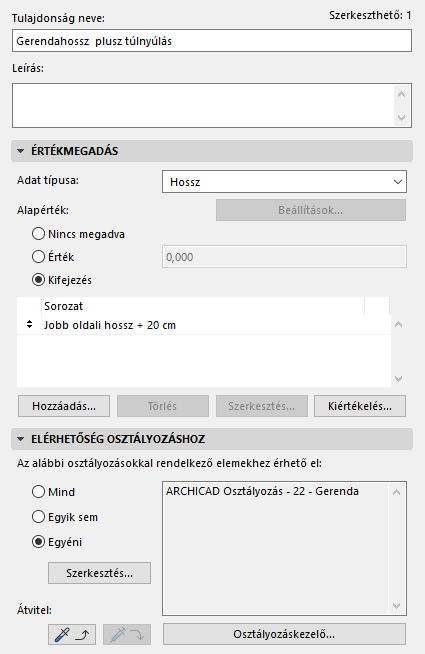Click the expression list down scroll arrow
This screenshot has width=425, height=654.
398,378
